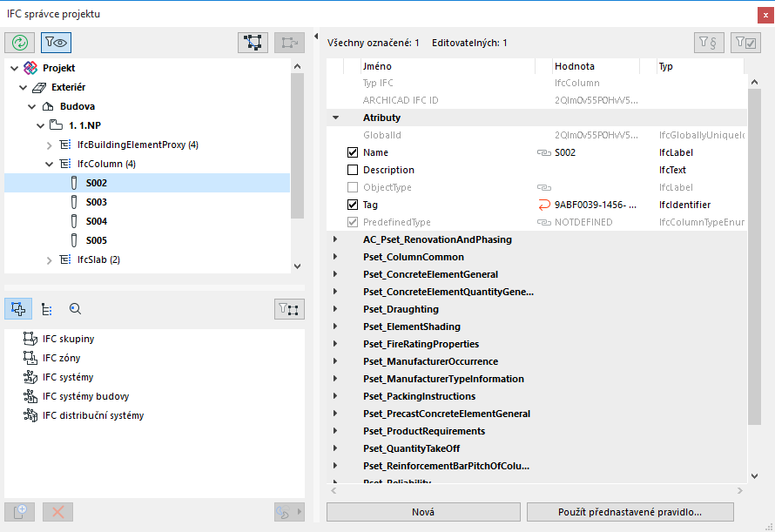Click the select elements in model icon
Screen dimensions: 775x532
[253, 43]
